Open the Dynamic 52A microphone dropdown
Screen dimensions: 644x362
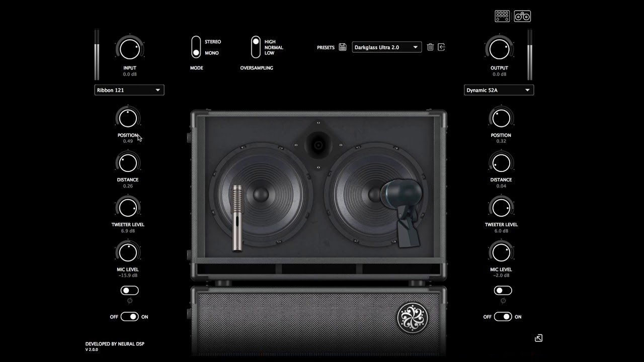click(499, 90)
